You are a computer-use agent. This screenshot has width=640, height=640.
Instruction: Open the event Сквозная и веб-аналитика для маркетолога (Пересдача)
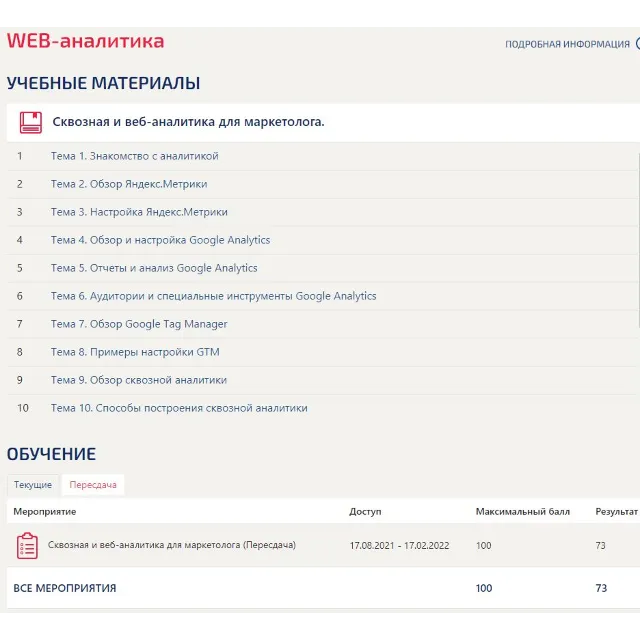tap(172, 545)
